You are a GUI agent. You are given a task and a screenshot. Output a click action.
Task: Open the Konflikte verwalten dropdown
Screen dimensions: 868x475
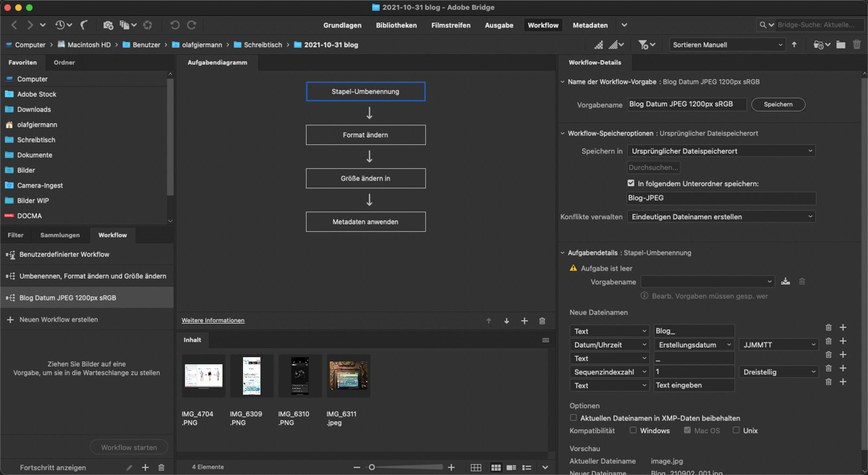721,217
